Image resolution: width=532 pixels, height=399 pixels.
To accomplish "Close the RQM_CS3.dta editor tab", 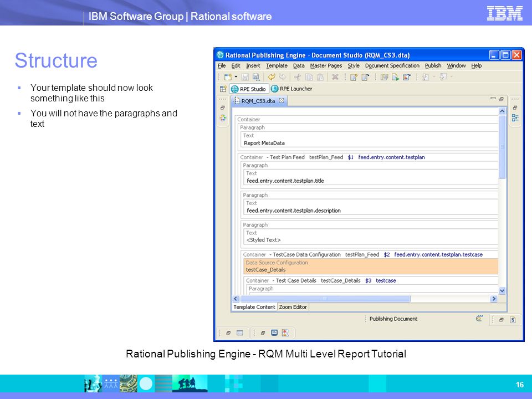I will click(x=282, y=100).
